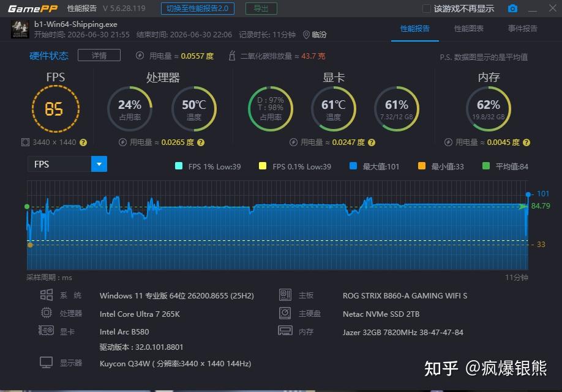Click 驱动版本 32.0.101.8801 text
The width and height of the screenshot is (562, 392).
point(141,347)
